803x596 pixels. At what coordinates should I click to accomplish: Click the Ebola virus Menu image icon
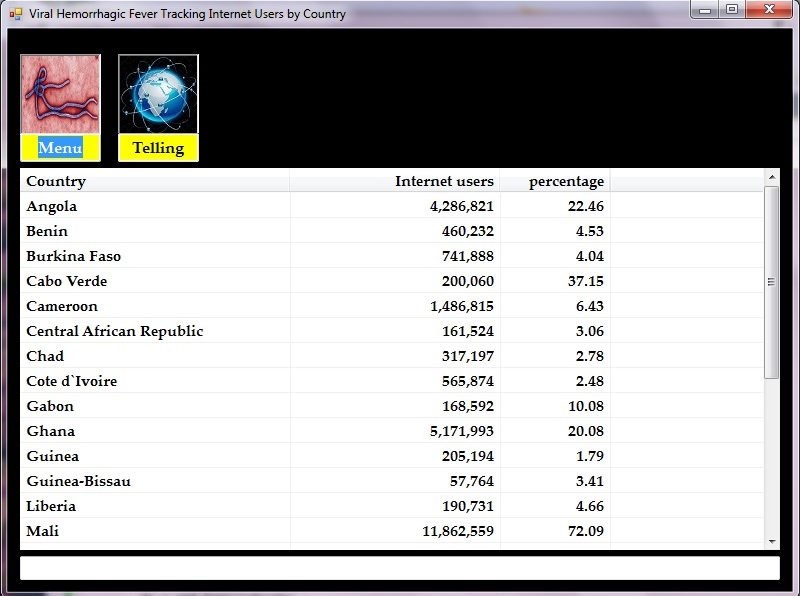click(60, 95)
